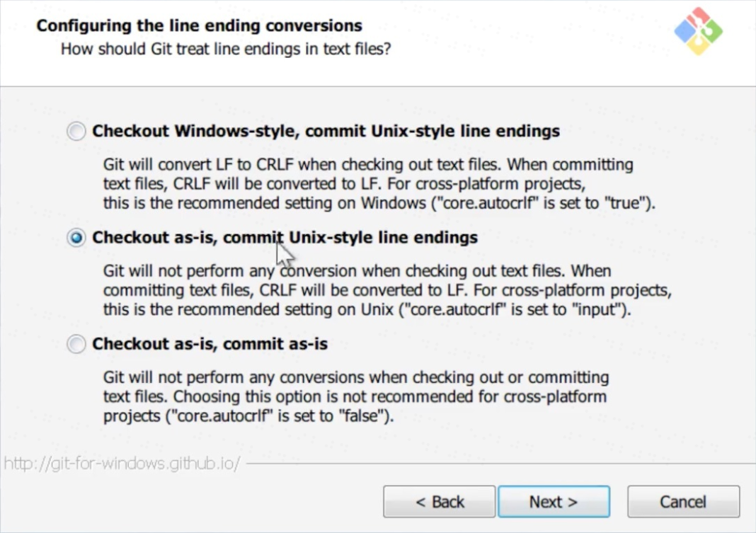
Task: Click the "Checkout Windows-style, commit Unix-style" label text
Action: [326, 131]
